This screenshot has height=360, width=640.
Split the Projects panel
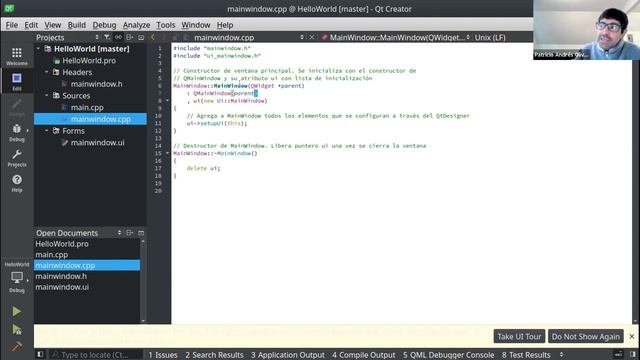[130, 37]
